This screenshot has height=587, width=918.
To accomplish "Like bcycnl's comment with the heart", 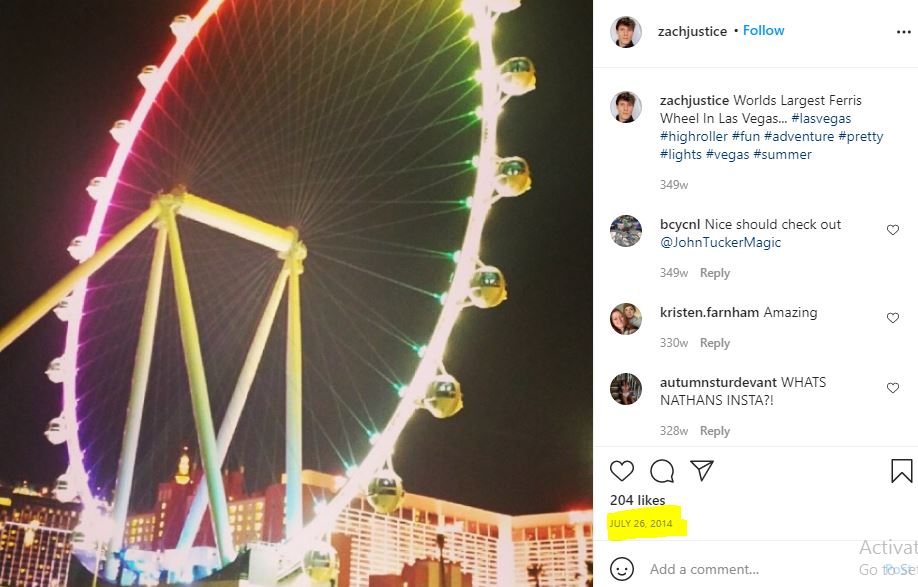I will point(893,230).
